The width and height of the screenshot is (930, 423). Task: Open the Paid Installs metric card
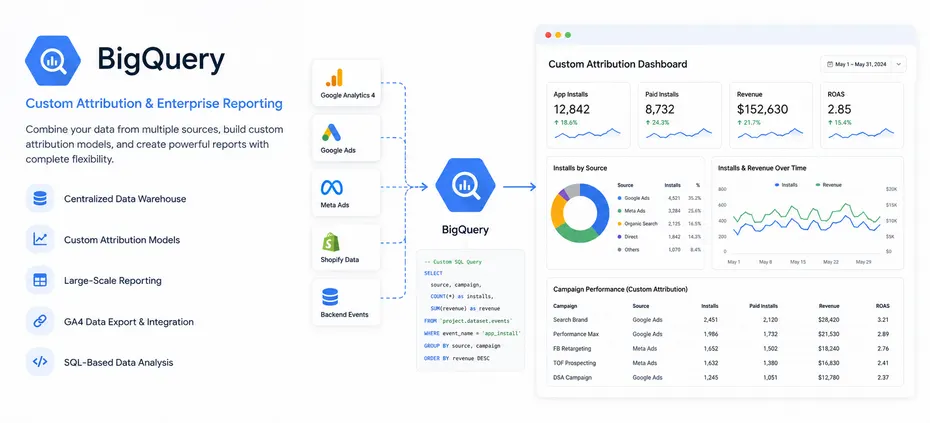680,115
